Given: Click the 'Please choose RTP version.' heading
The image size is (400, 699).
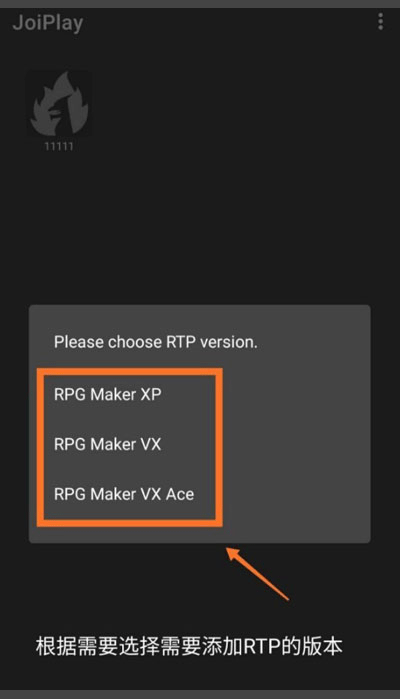Looking at the screenshot, I should point(156,342).
